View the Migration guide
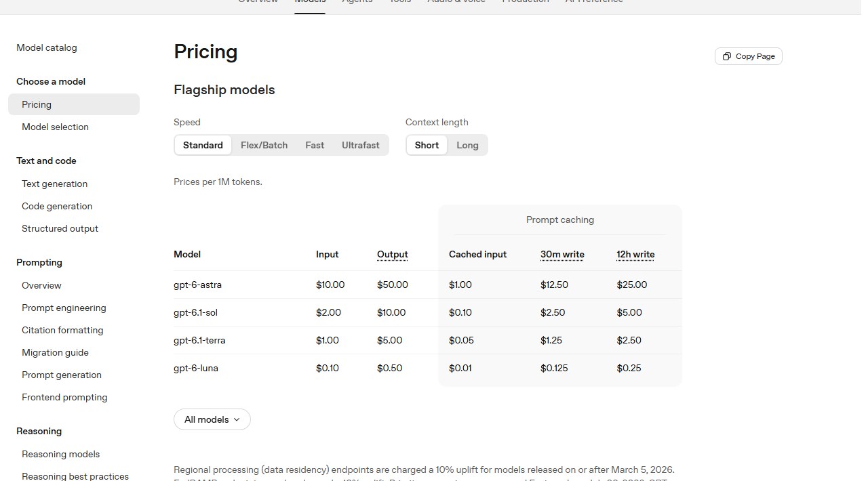868x481 pixels. click(x=55, y=352)
